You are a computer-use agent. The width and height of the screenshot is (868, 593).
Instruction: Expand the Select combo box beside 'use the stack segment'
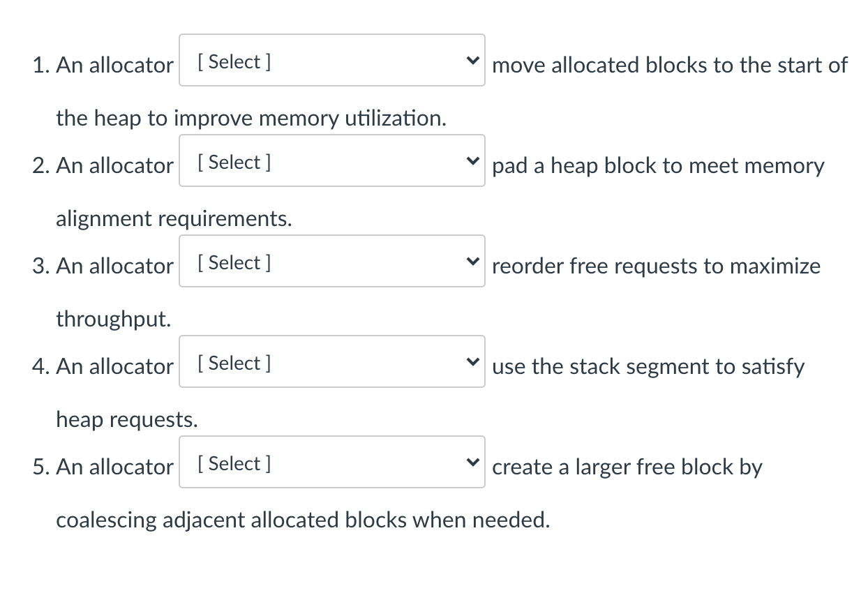[331, 361]
